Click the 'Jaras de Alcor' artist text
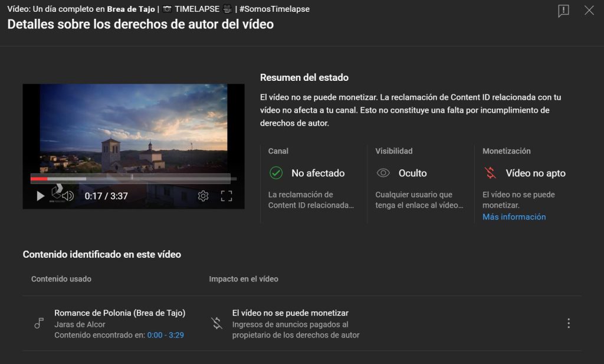 pyautogui.click(x=80, y=324)
